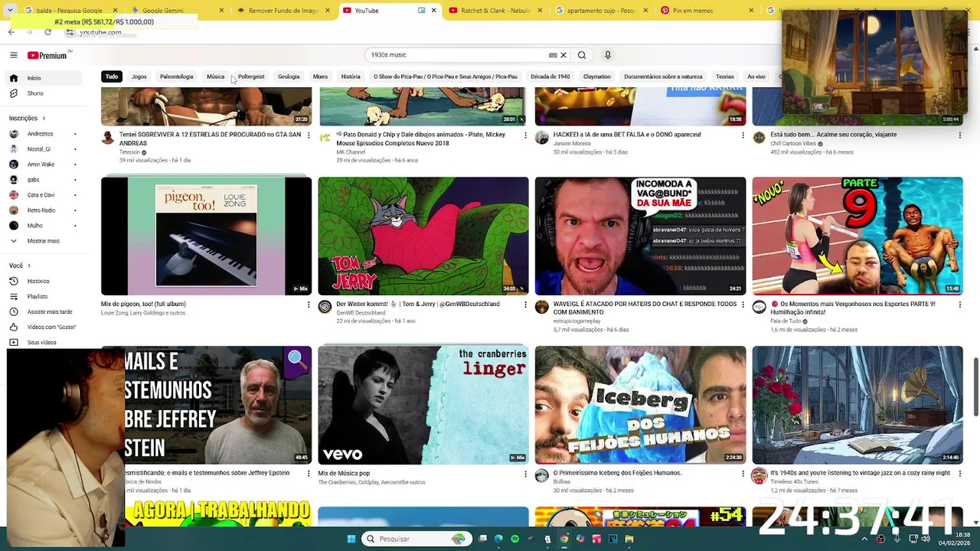Open Histórico in the sidebar

[x=43, y=281]
